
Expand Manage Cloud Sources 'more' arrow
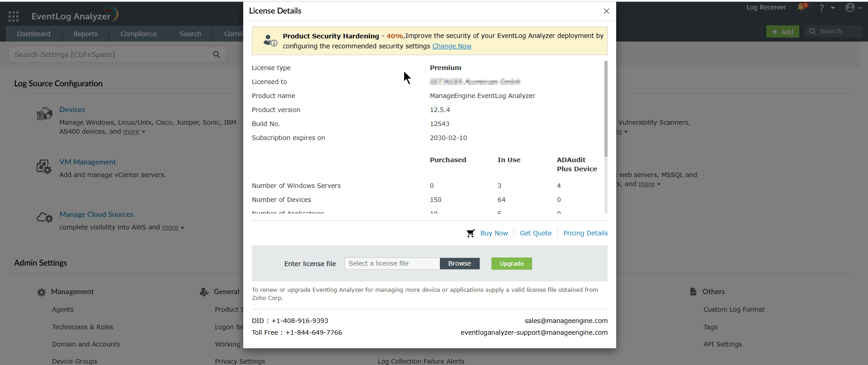183,228
